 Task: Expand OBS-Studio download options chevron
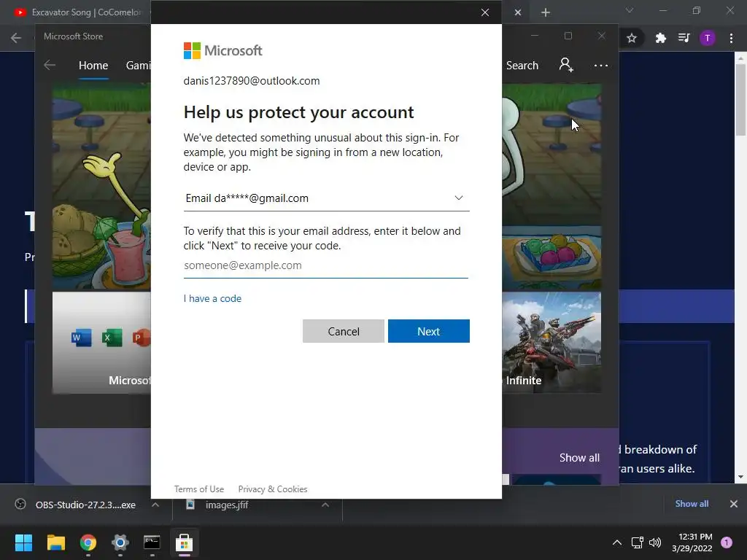point(155,505)
